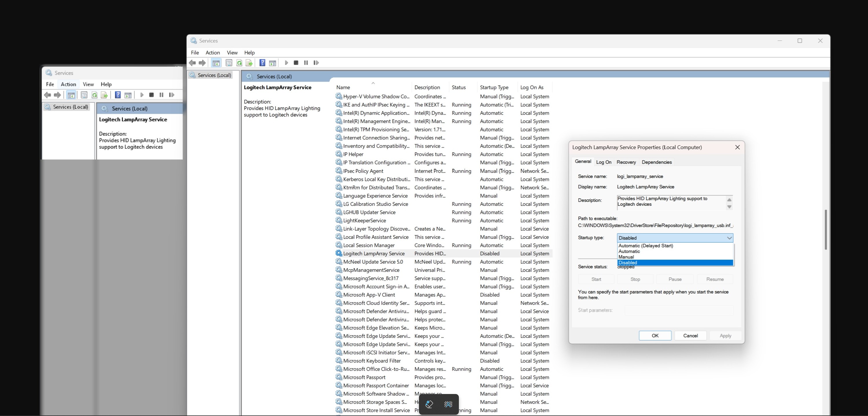Click the Apply button in Properties dialog
The width and height of the screenshot is (868, 416).
(x=725, y=336)
